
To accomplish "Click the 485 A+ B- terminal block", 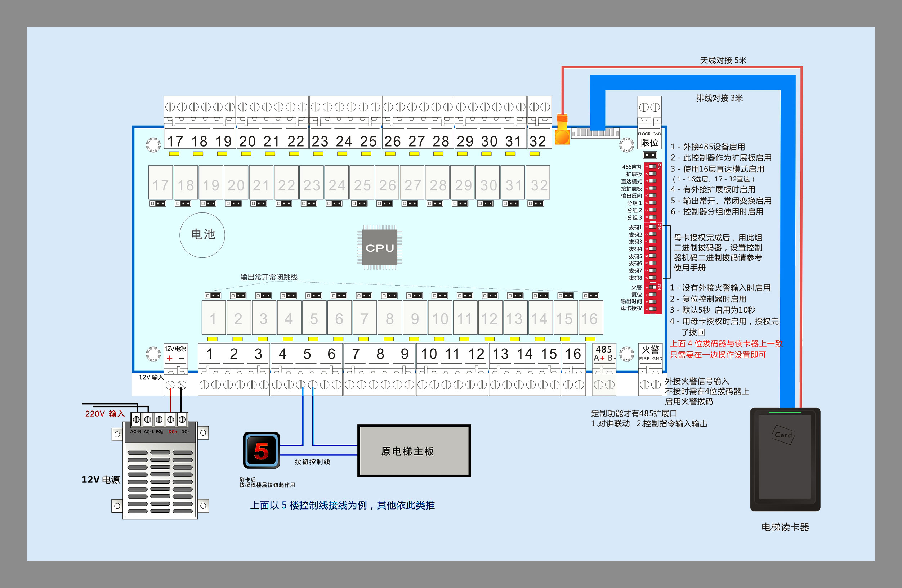I will pyautogui.click(x=604, y=369).
